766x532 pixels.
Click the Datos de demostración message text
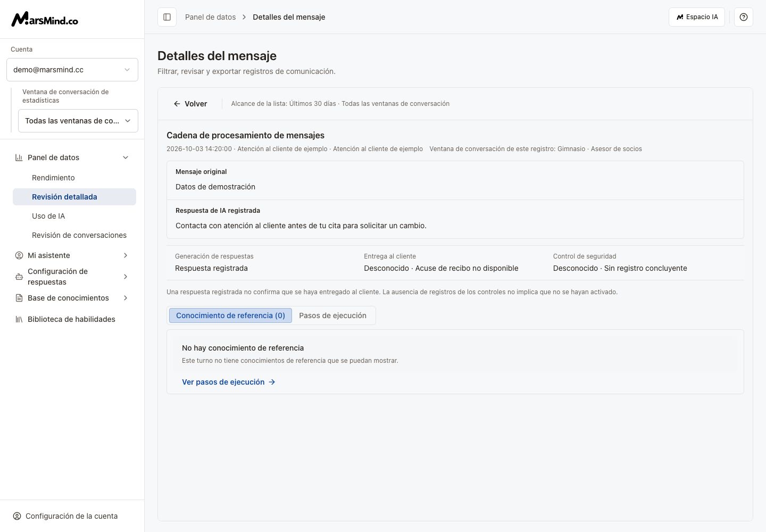tap(215, 187)
